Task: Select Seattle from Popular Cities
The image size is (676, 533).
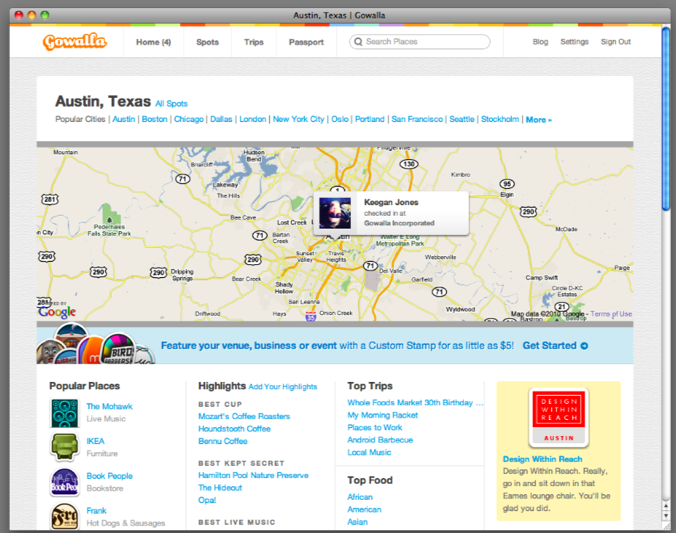Action: (462, 119)
